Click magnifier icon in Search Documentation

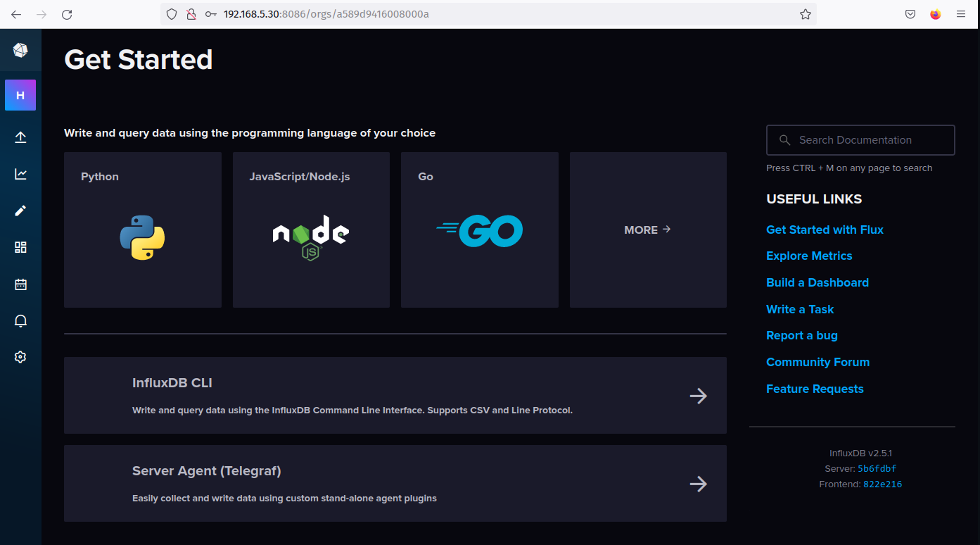click(x=785, y=140)
